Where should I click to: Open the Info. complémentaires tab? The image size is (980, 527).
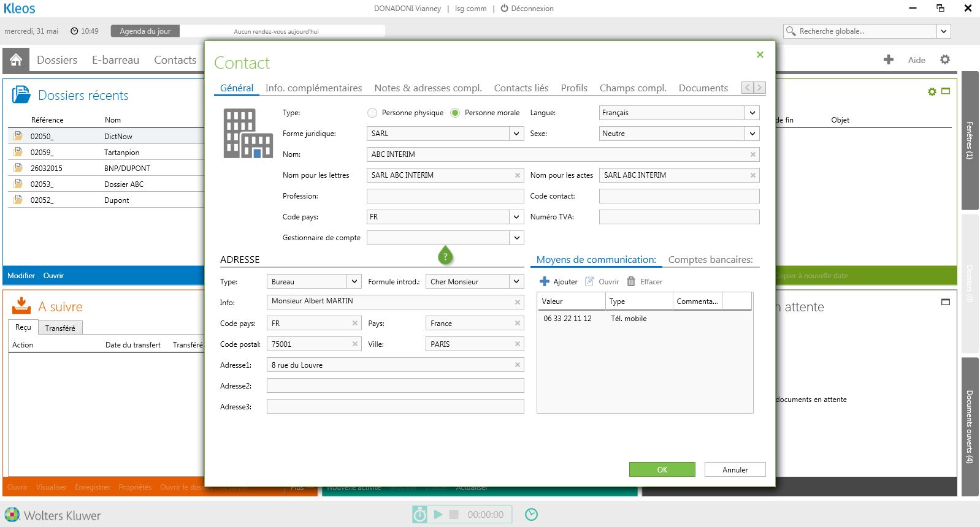click(x=313, y=88)
